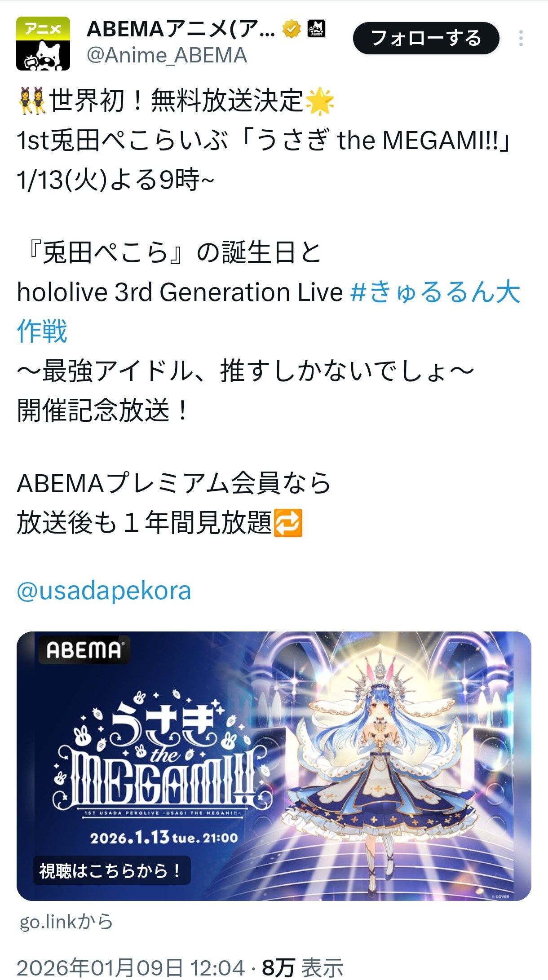Follow the account with フォローする button
The width and height of the screenshot is (548, 980).
coord(426,38)
